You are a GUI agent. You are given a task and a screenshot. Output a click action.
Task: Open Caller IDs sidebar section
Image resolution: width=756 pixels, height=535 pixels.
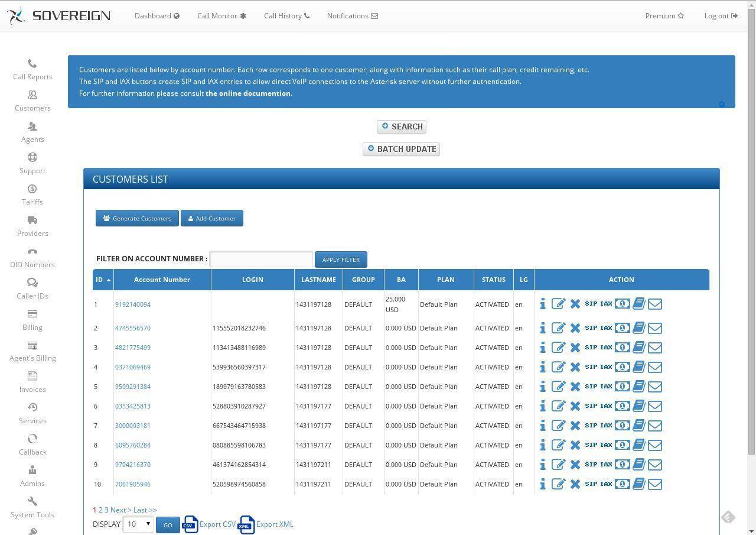pos(32,289)
